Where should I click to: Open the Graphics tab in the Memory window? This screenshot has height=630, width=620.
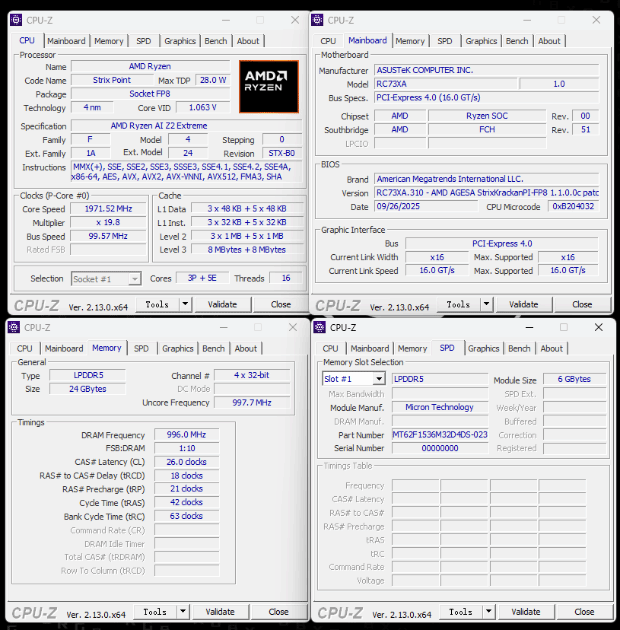point(177,349)
